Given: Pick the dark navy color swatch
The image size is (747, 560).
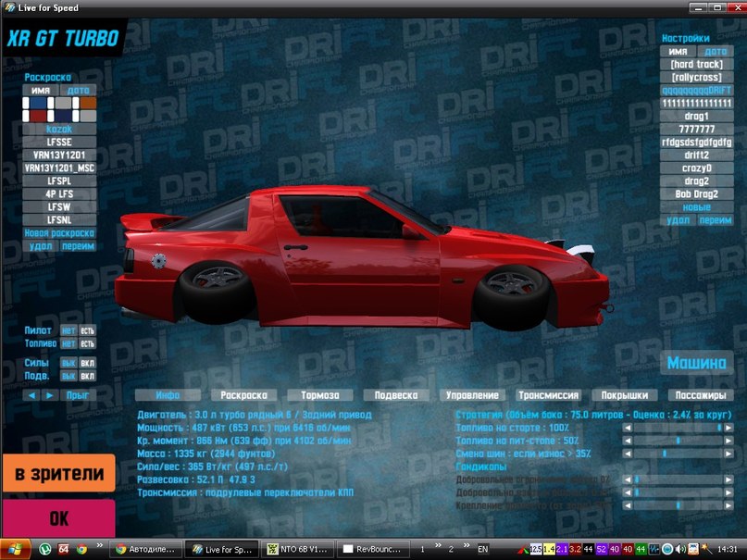Looking at the screenshot, I should [x=63, y=116].
